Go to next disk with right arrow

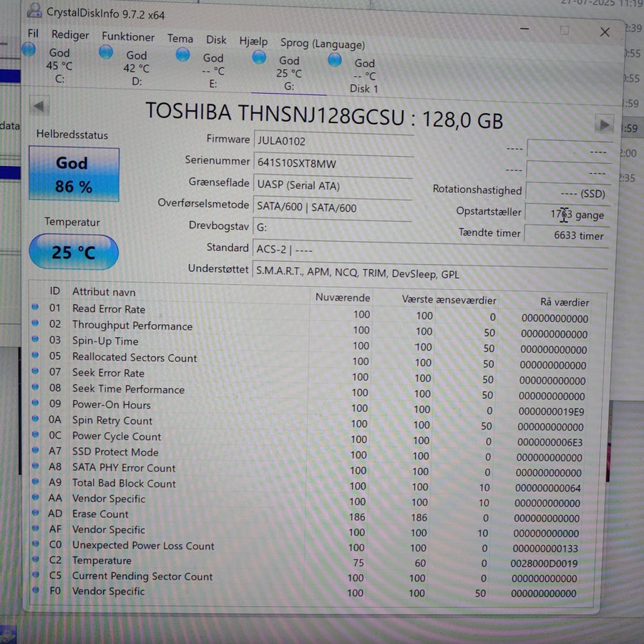(x=604, y=125)
